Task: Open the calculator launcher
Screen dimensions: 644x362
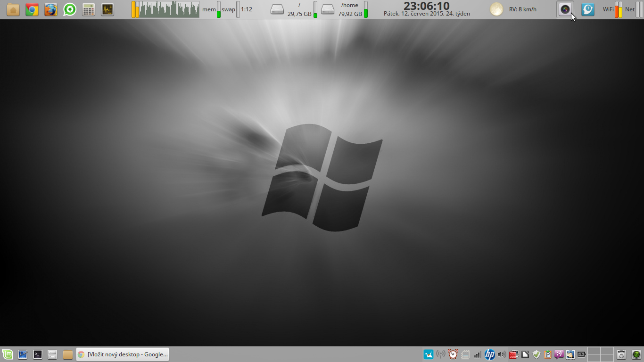Action: pos(89,9)
